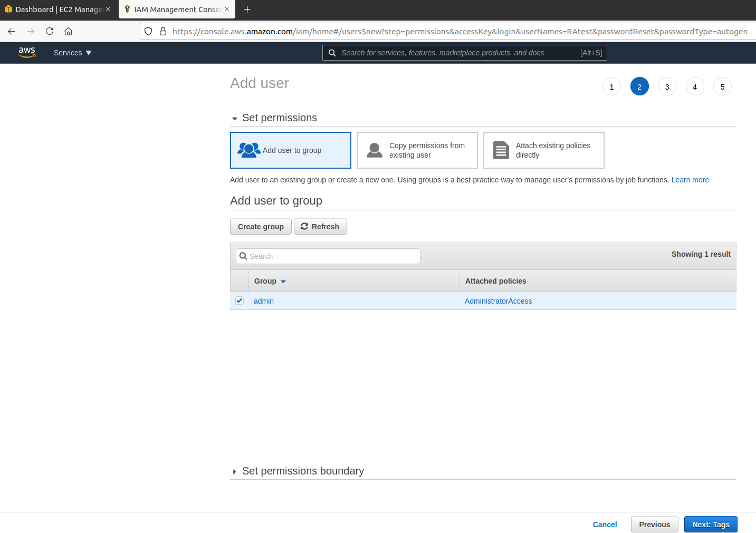The height and width of the screenshot is (533, 756).
Task: Open the Services dropdown menu
Action: (73, 53)
